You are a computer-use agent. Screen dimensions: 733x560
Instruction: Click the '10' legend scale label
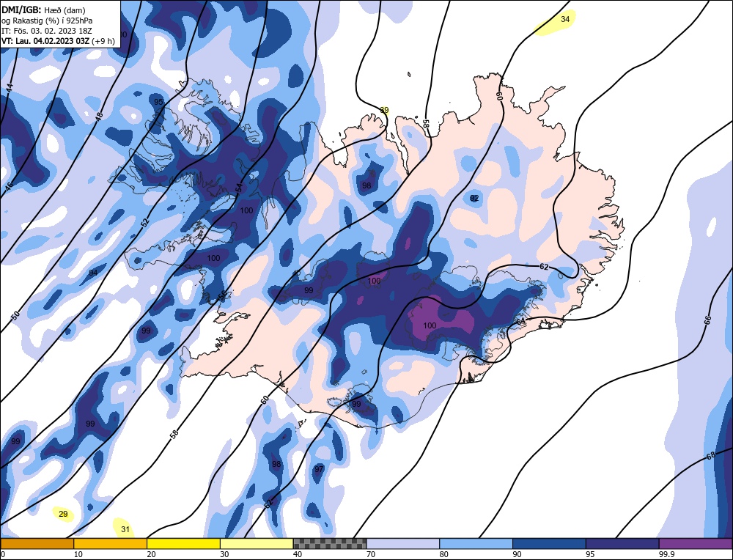click(x=78, y=554)
